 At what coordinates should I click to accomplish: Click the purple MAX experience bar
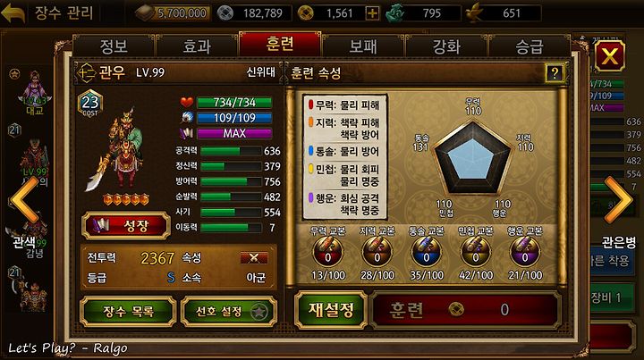[x=234, y=133]
